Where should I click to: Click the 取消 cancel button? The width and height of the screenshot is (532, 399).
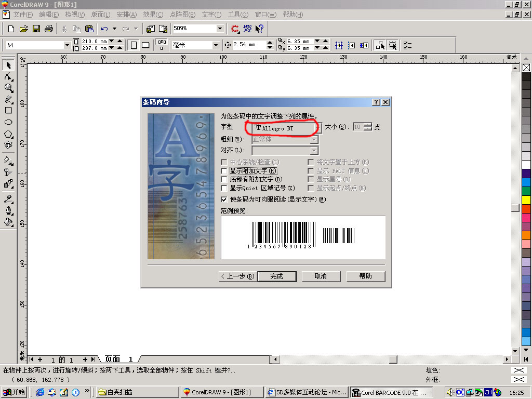(321, 276)
